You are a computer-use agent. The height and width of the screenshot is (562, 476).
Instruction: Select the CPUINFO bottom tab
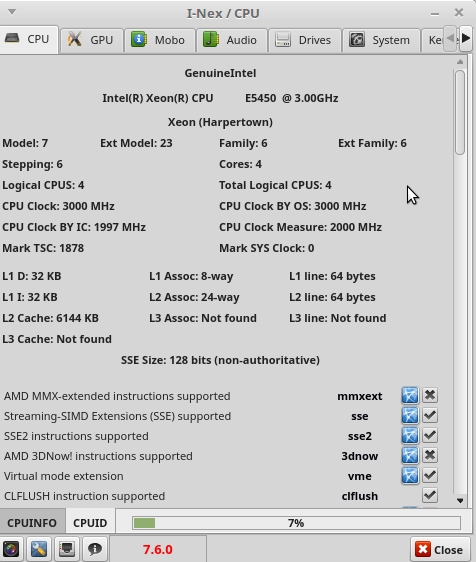point(32,523)
